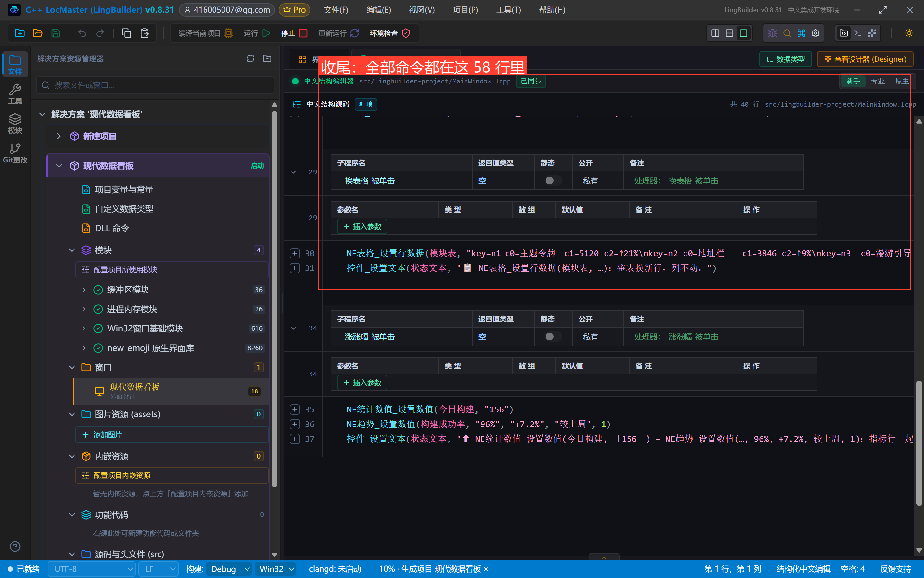Screen dimensions: 924x578
Task: Expand code line 30
Action: point(294,253)
